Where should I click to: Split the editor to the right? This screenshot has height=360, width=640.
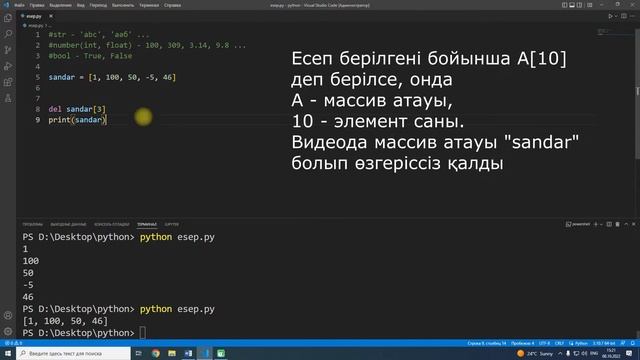pos(624,16)
